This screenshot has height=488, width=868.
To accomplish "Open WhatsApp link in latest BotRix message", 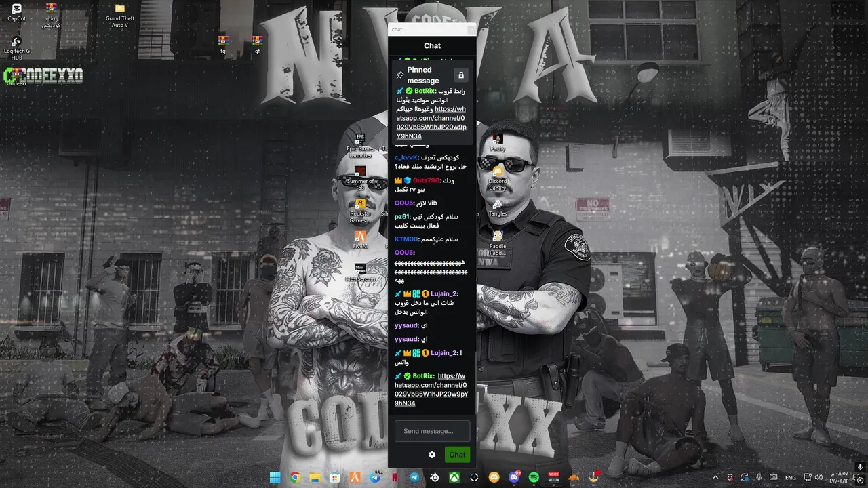I will [431, 390].
